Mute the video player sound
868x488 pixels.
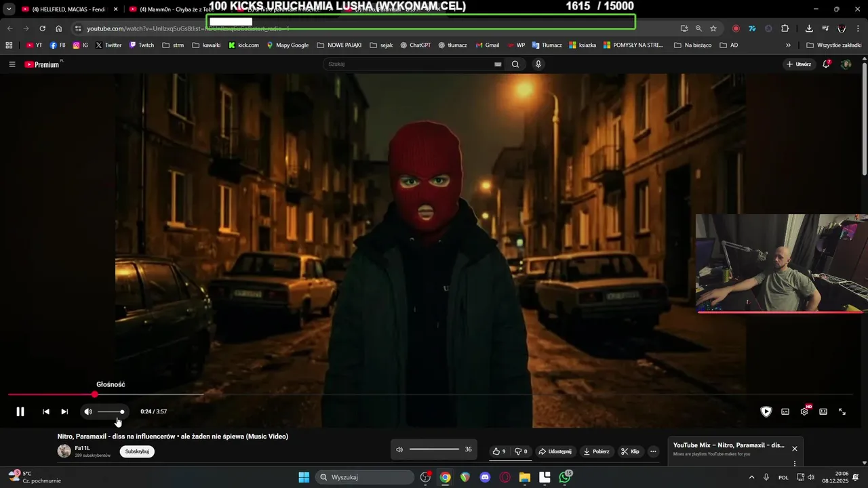pos(88,411)
